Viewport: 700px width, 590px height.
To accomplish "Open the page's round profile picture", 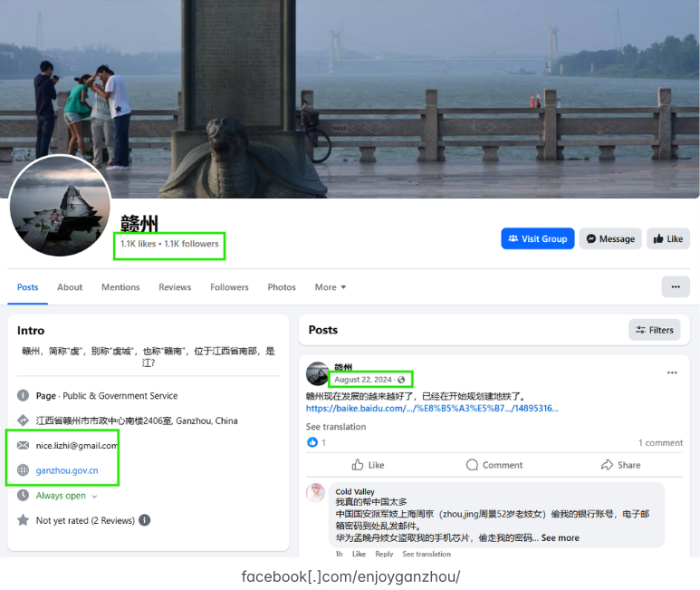I will [x=60, y=207].
